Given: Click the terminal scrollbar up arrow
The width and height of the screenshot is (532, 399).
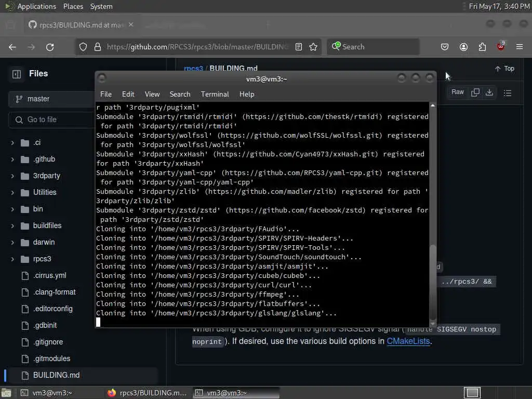Looking at the screenshot, I should tap(433, 105).
